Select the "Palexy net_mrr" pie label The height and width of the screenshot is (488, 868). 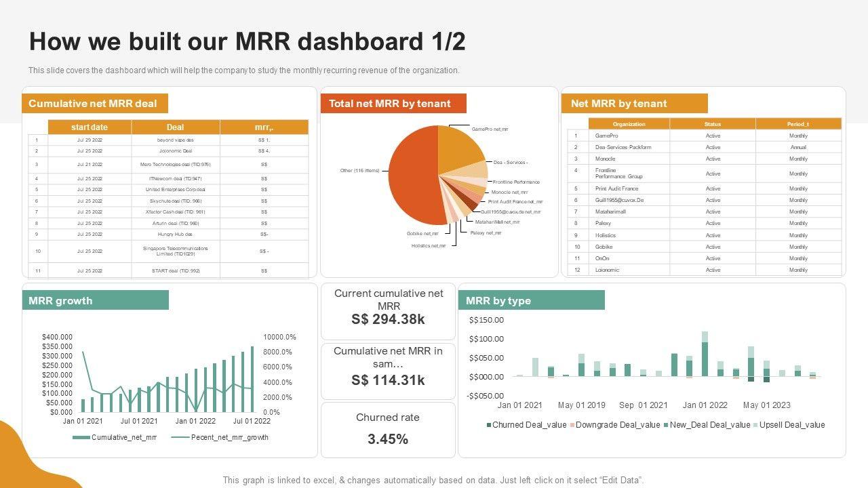coord(486,232)
